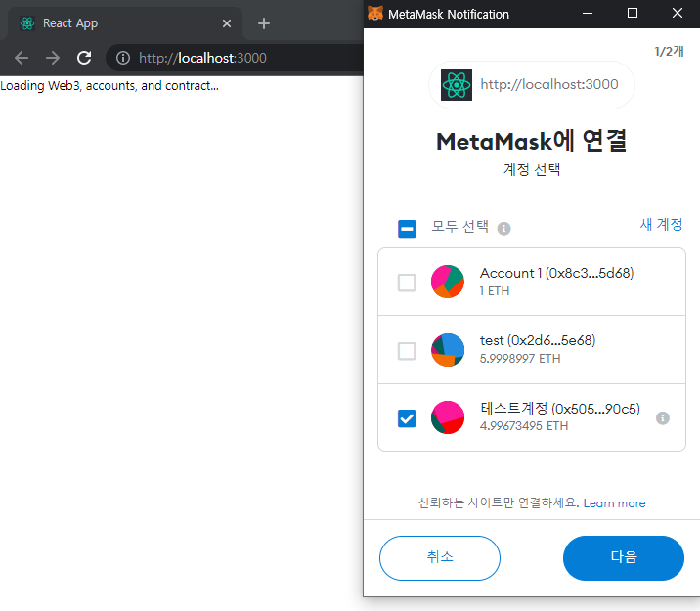700x611 pixels.
Task: Maximize the MetaMask Notification window
Action: click(633, 14)
